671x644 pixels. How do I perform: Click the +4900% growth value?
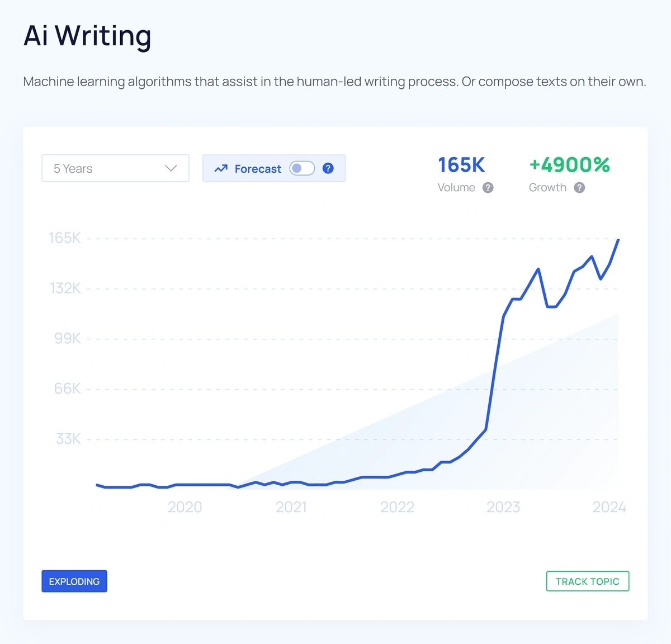tap(569, 165)
